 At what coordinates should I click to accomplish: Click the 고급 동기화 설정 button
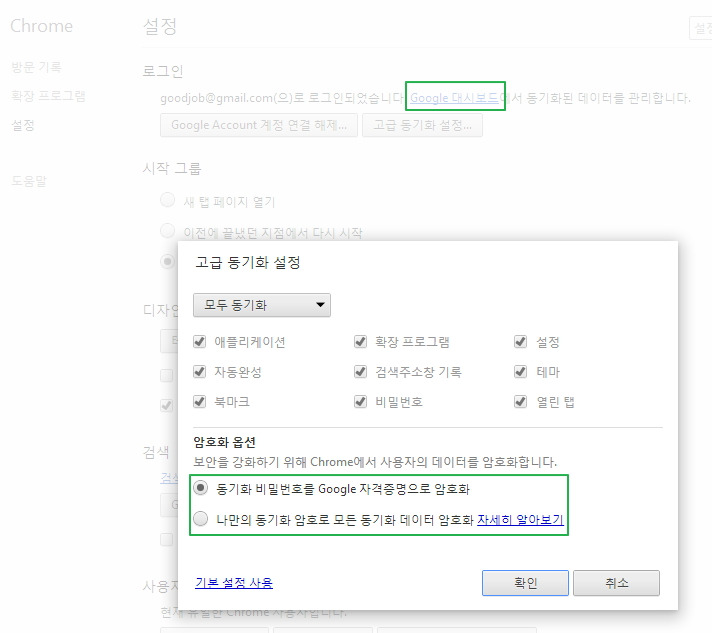[x=422, y=125]
